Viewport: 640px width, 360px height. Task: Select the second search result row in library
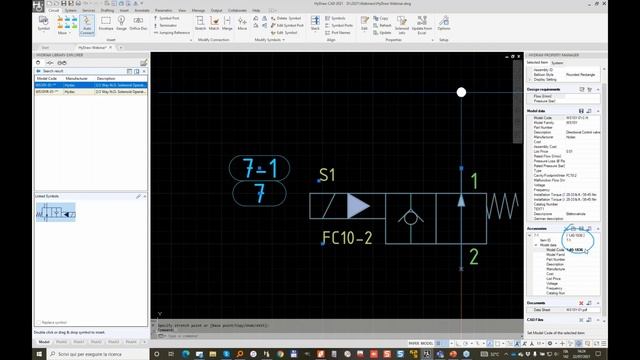[91, 92]
